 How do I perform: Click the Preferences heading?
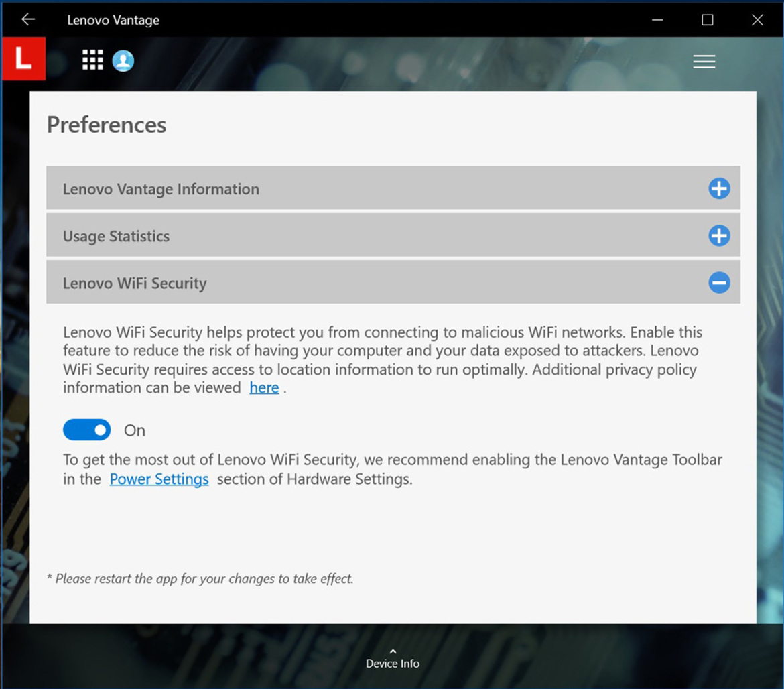click(x=107, y=125)
